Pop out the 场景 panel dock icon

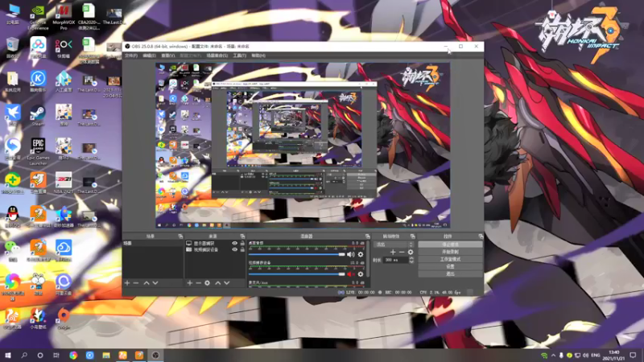pyautogui.click(x=180, y=237)
